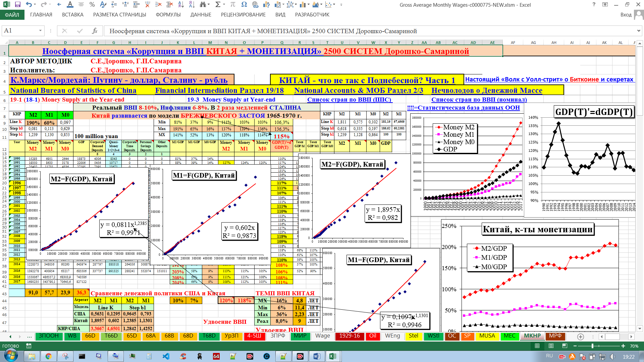Click the zoom slider handle in status bar
The height and width of the screenshot is (362, 644).
tap(592, 346)
